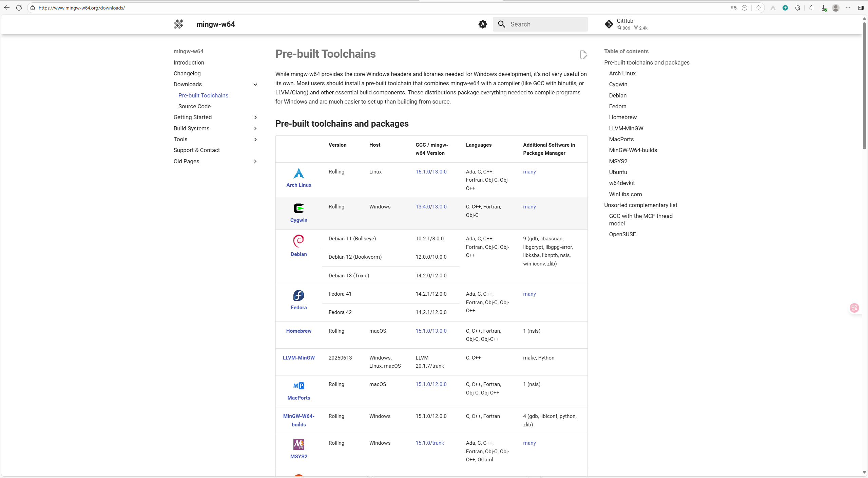Click the MSYS2 logo
Screen dimensions: 868x478
[x=298, y=444]
